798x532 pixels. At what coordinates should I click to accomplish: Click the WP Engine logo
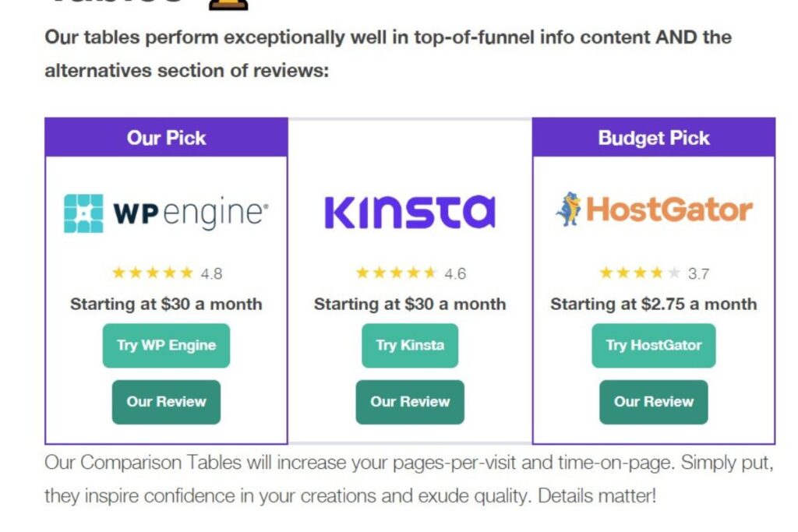pos(166,213)
